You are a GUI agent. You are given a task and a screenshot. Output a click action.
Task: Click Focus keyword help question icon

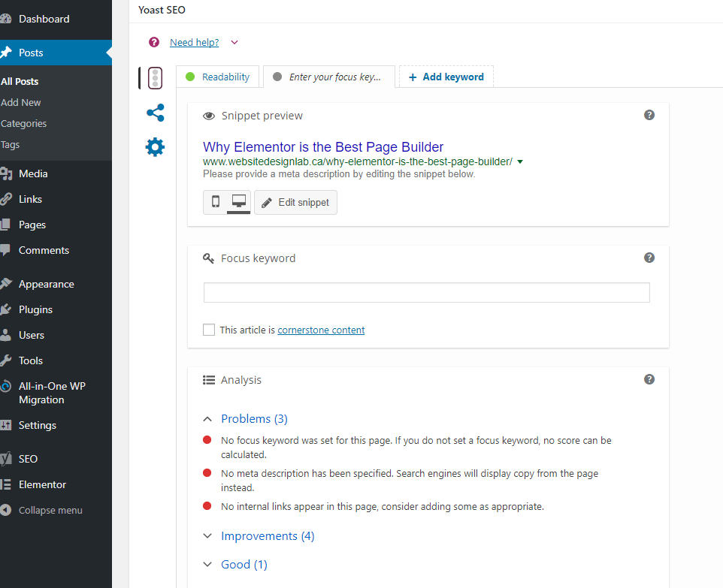click(649, 258)
